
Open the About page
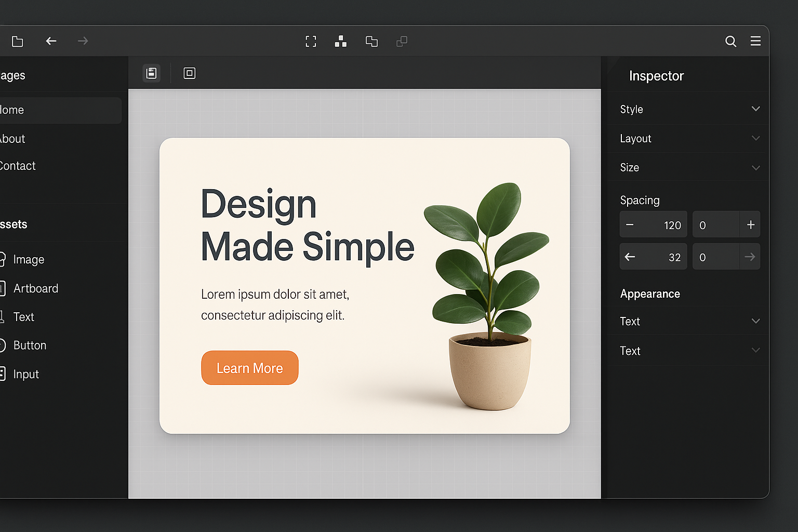tap(13, 139)
